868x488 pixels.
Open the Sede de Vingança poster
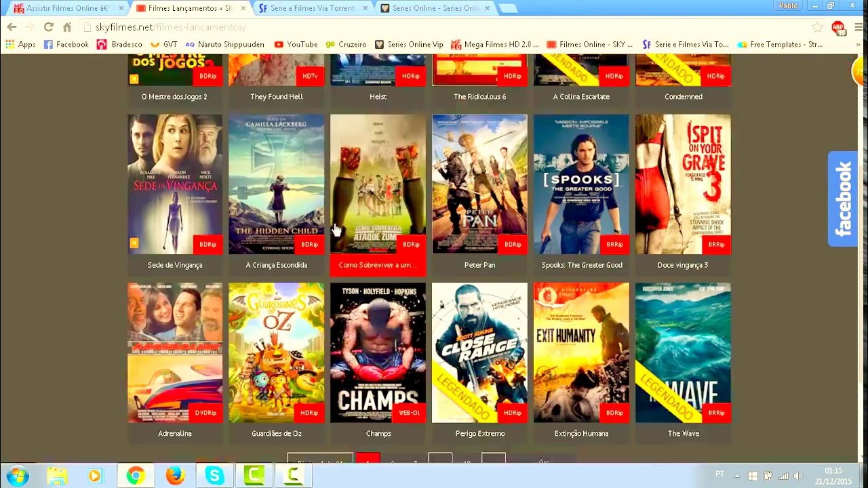[175, 184]
